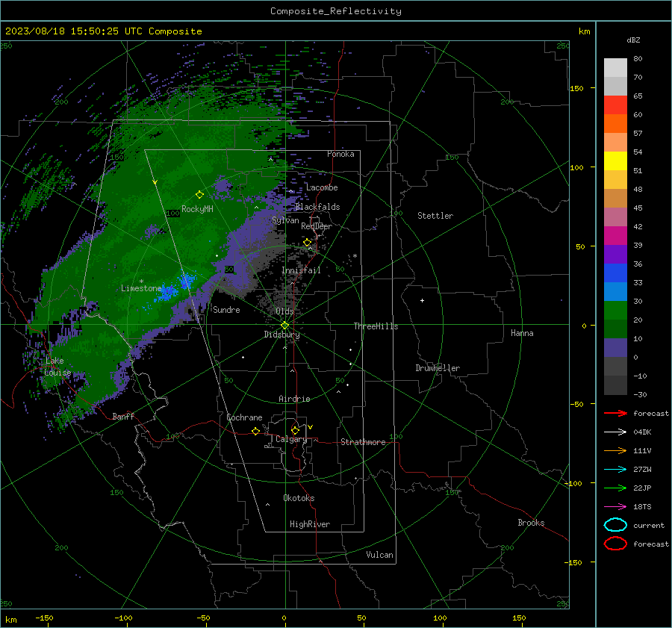Image resolution: width=672 pixels, height=628 pixels.
Task: Click the asterisk marker east of Innisfail
Action: pos(355,256)
